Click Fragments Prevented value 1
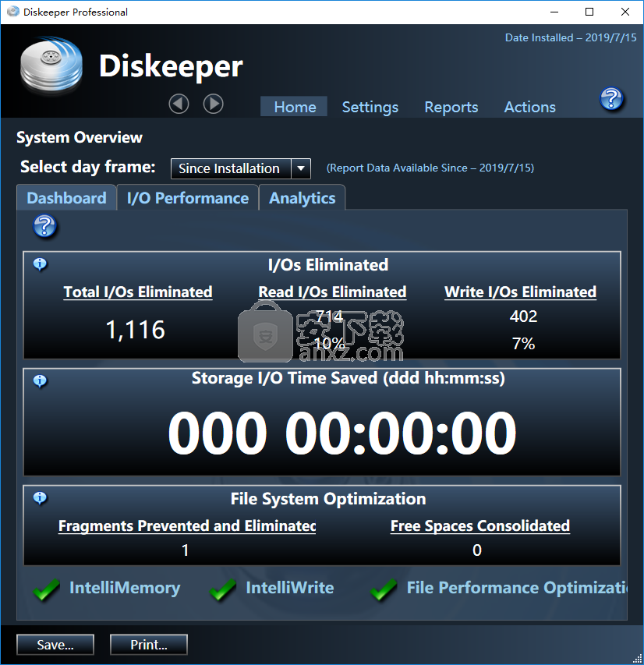Screen dimensions: 644x665 tap(186, 550)
